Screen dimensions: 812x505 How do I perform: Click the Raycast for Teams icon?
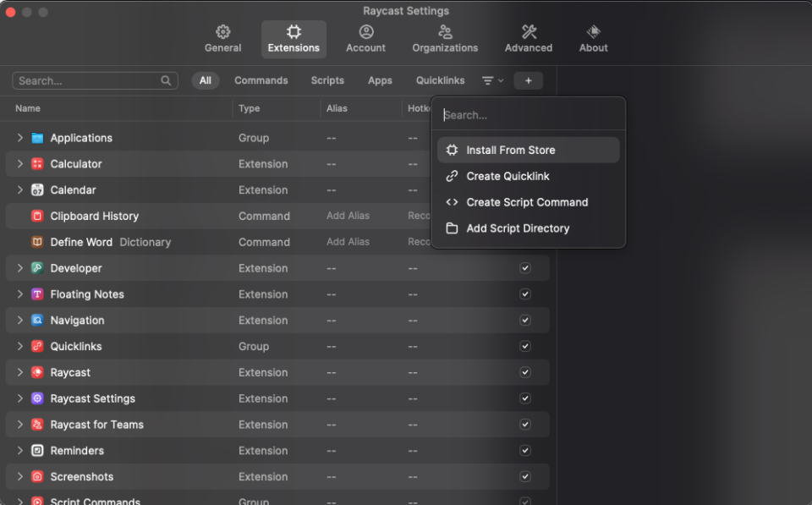pos(37,425)
